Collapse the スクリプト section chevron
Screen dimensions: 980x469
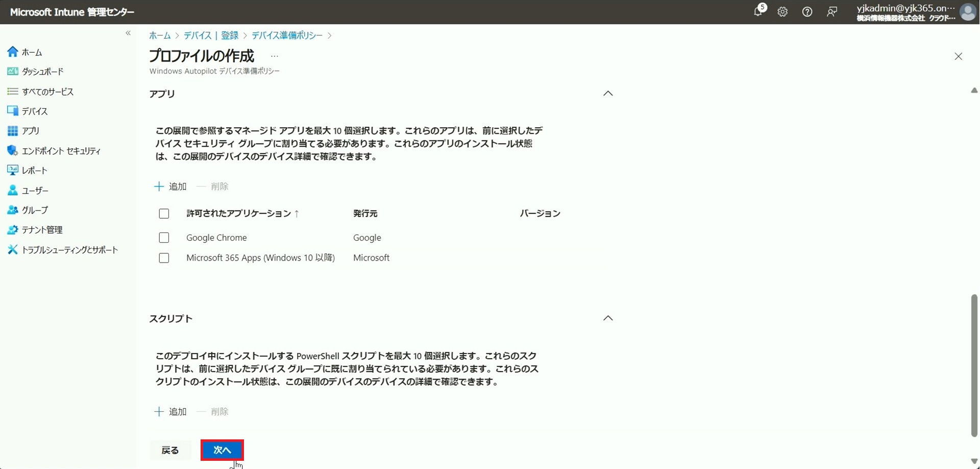click(x=608, y=318)
